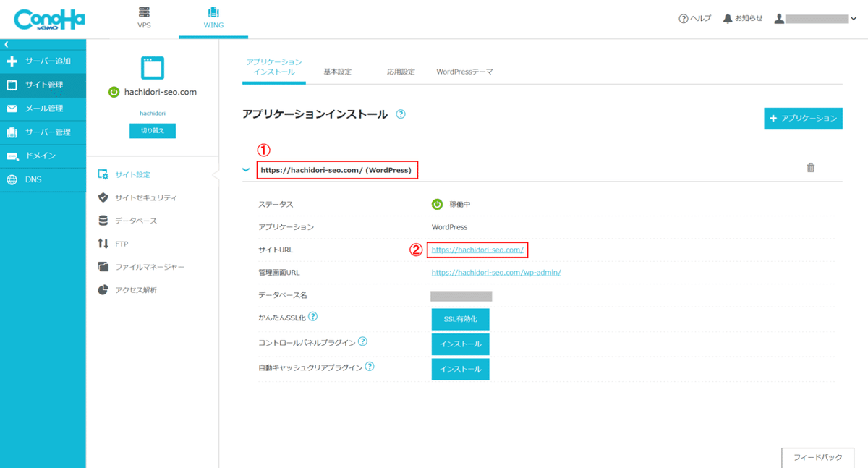Image resolution: width=868 pixels, height=468 pixels.
Task: Open the user account dropdown arrow
Action: (x=855, y=20)
